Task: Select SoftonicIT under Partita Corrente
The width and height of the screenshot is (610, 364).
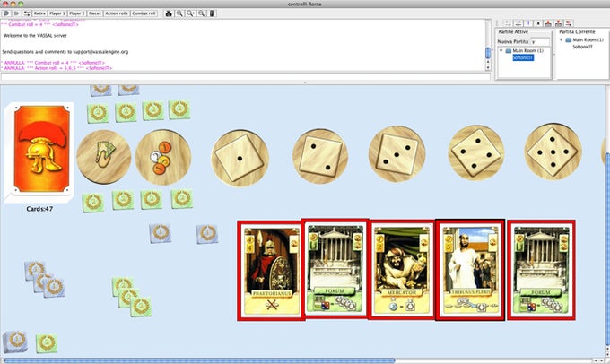Action: (x=582, y=47)
